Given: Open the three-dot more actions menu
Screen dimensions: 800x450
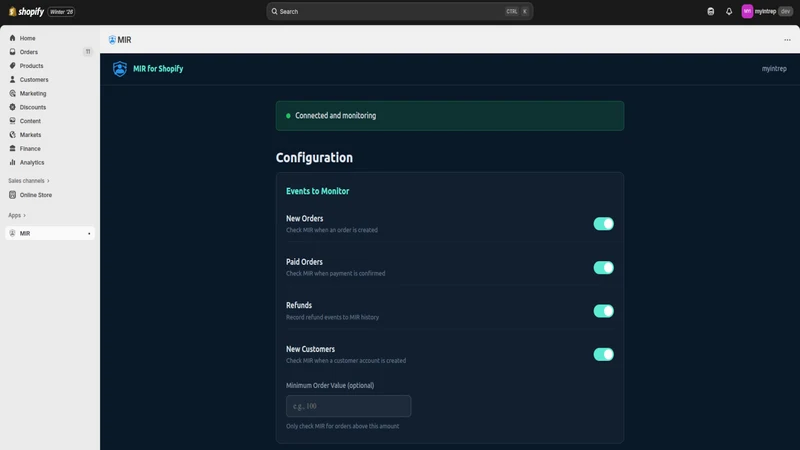Looking at the screenshot, I should (x=787, y=40).
